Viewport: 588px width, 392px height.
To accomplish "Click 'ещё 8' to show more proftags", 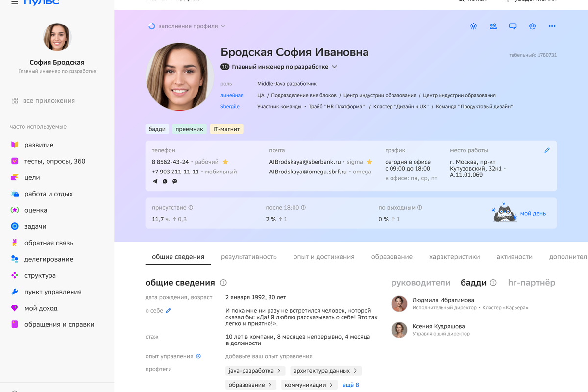I will coord(350,385).
